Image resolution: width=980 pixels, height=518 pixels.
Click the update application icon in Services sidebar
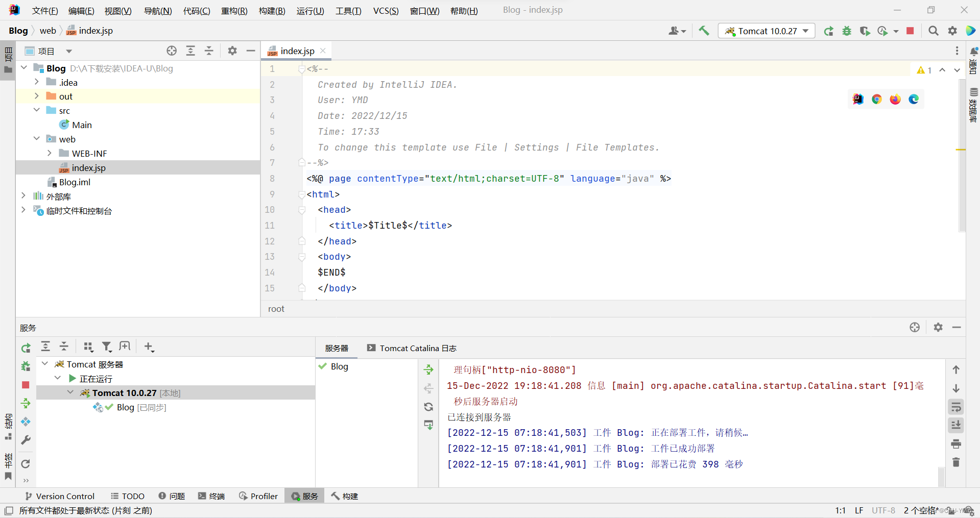[x=26, y=403]
